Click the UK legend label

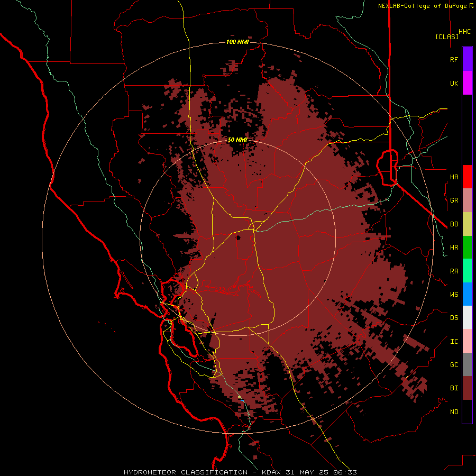click(454, 83)
